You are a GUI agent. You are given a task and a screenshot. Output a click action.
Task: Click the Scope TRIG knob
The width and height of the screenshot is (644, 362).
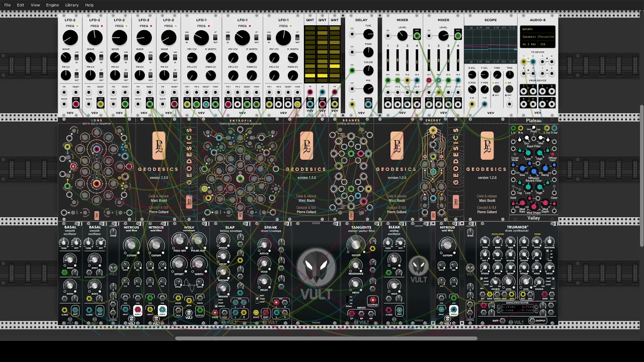point(510,75)
